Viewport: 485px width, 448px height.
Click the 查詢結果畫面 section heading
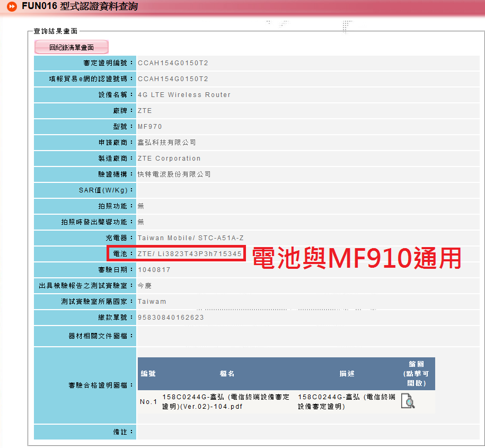(x=56, y=31)
